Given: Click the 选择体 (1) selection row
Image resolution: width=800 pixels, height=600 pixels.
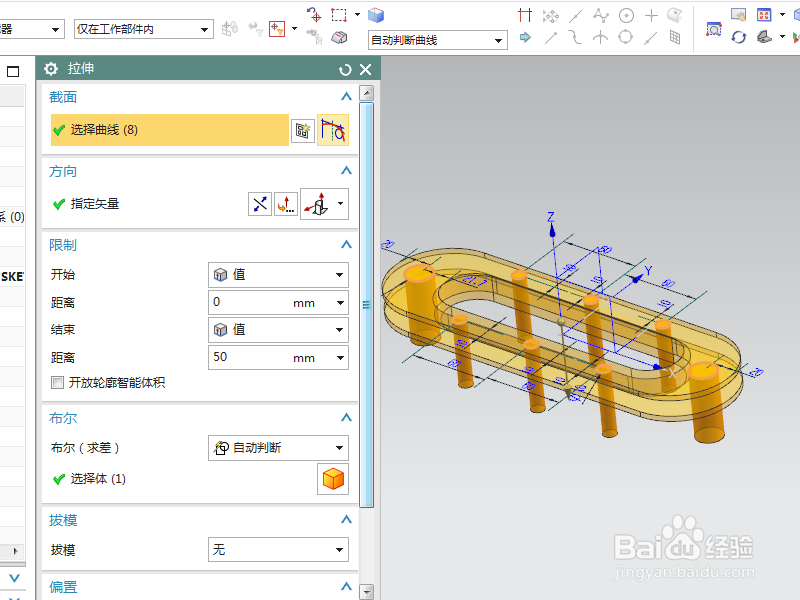Looking at the screenshot, I should point(184,479).
